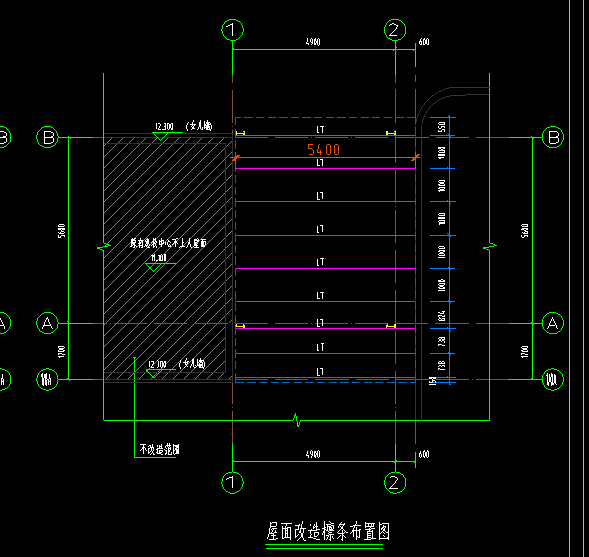Select the orange 5400 dimension text
589x557 pixels.
(323, 150)
